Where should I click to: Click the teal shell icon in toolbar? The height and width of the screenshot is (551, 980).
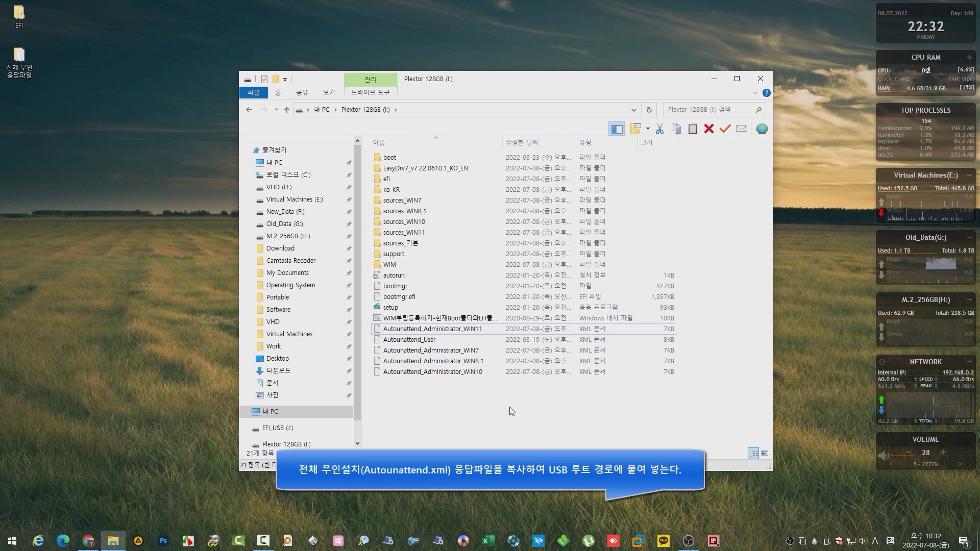[762, 129]
